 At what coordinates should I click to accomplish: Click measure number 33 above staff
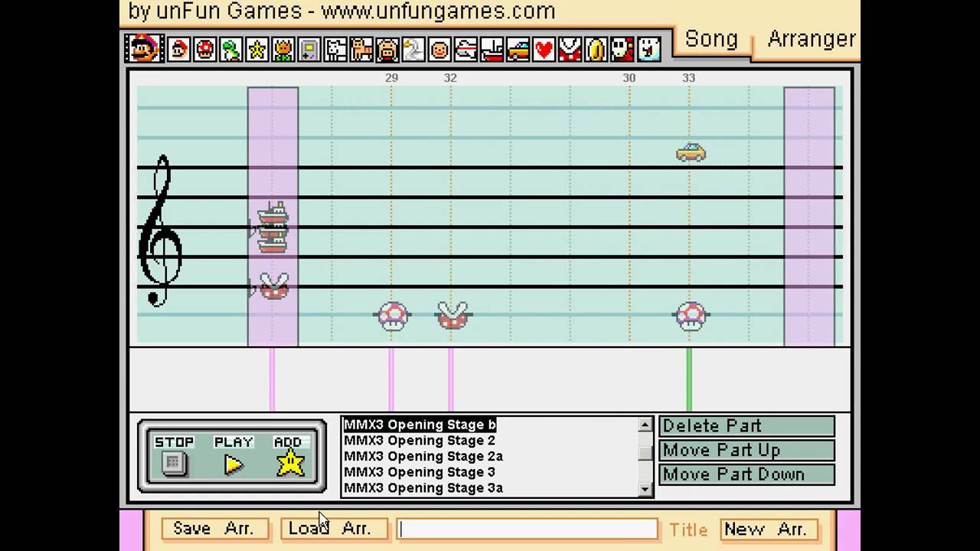pos(688,78)
